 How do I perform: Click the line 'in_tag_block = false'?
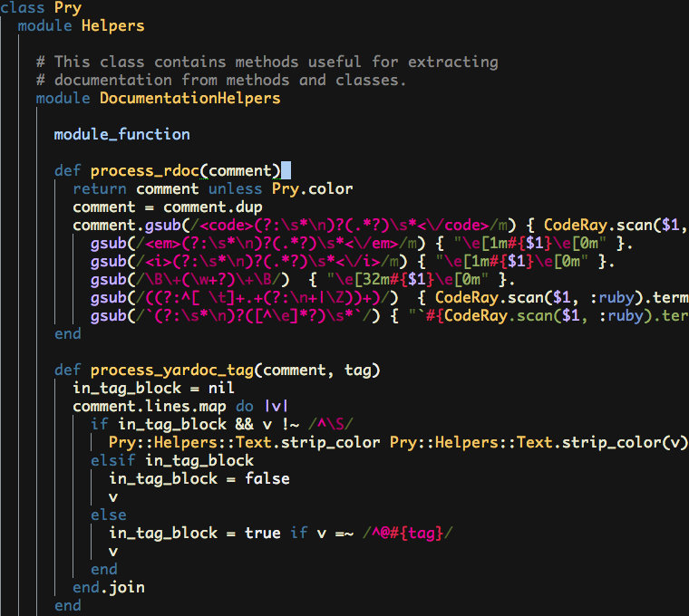click(x=199, y=479)
